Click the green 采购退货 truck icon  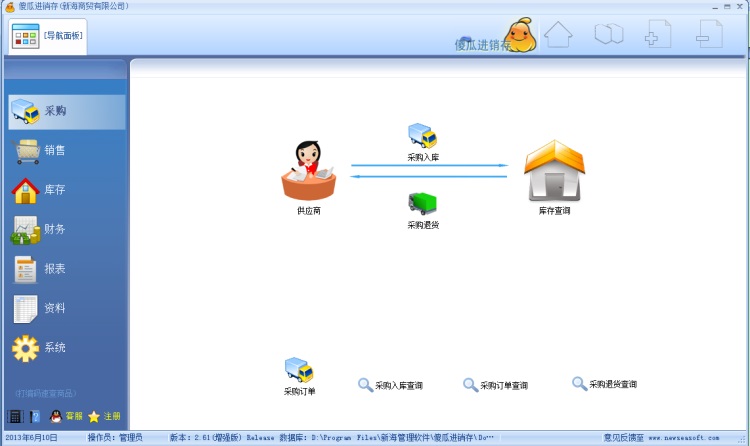(422, 203)
